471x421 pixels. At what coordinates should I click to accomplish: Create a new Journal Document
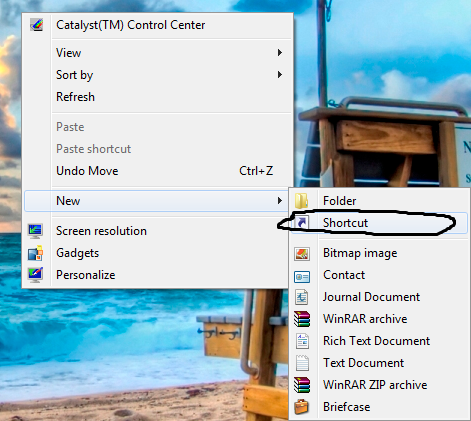coord(379,297)
